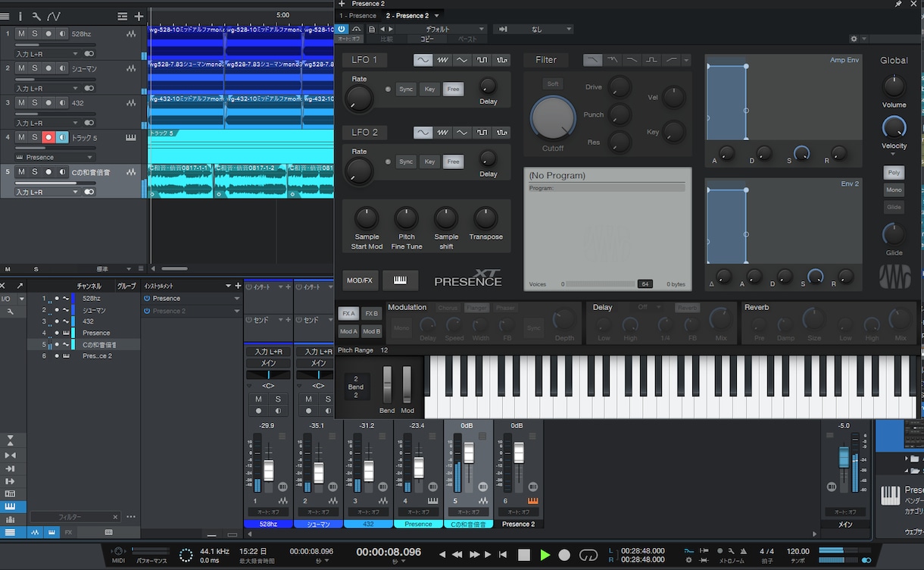Select the sawtooth waveform for LFO 2

coord(443,133)
